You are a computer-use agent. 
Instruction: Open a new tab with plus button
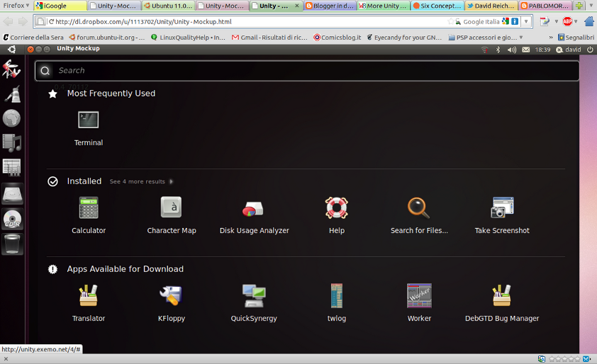pyautogui.click(x=579, y=6)
